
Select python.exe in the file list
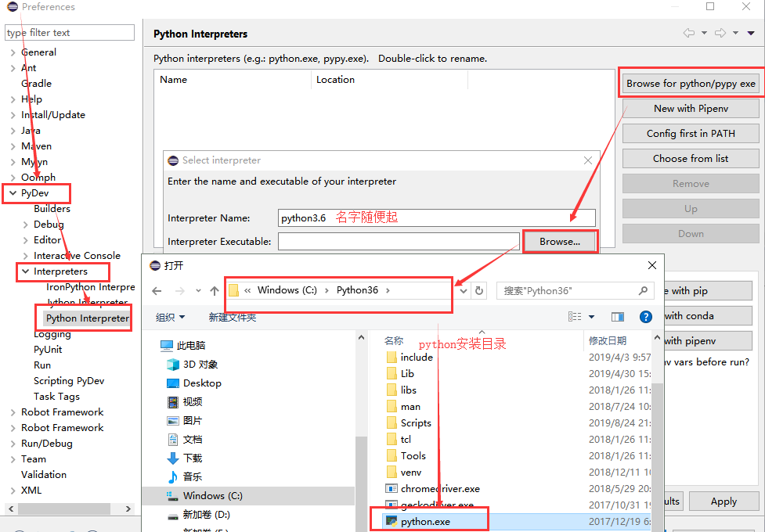coord(425,521)
